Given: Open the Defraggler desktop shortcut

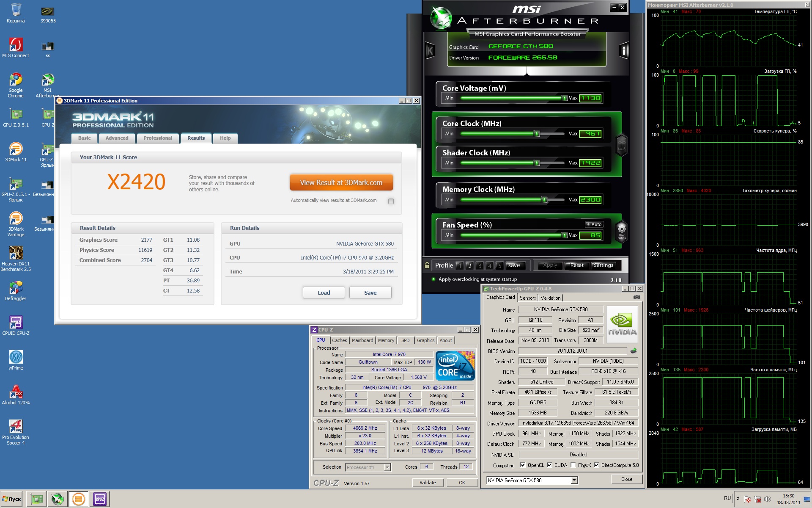Looking at the screenshot, I should point(16,288).
